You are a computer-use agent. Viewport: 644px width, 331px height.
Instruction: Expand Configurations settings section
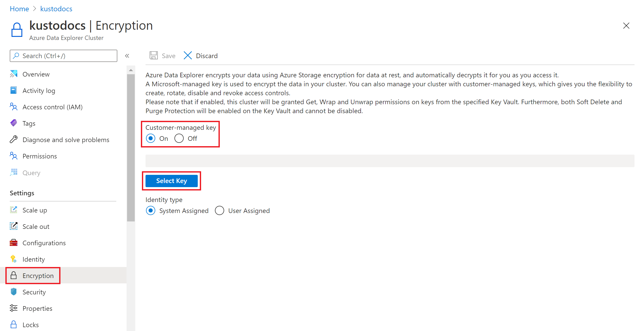click(44, 242)
